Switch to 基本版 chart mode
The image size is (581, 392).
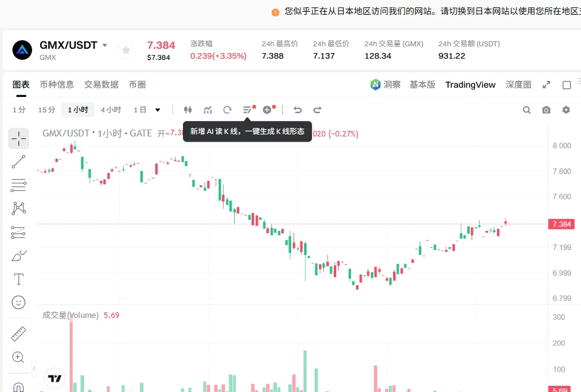click(x=422, y=85)
